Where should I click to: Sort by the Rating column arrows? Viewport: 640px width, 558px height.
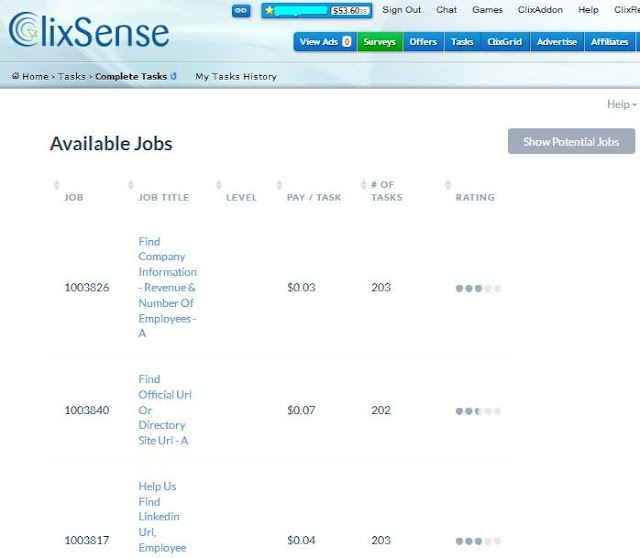448,185
